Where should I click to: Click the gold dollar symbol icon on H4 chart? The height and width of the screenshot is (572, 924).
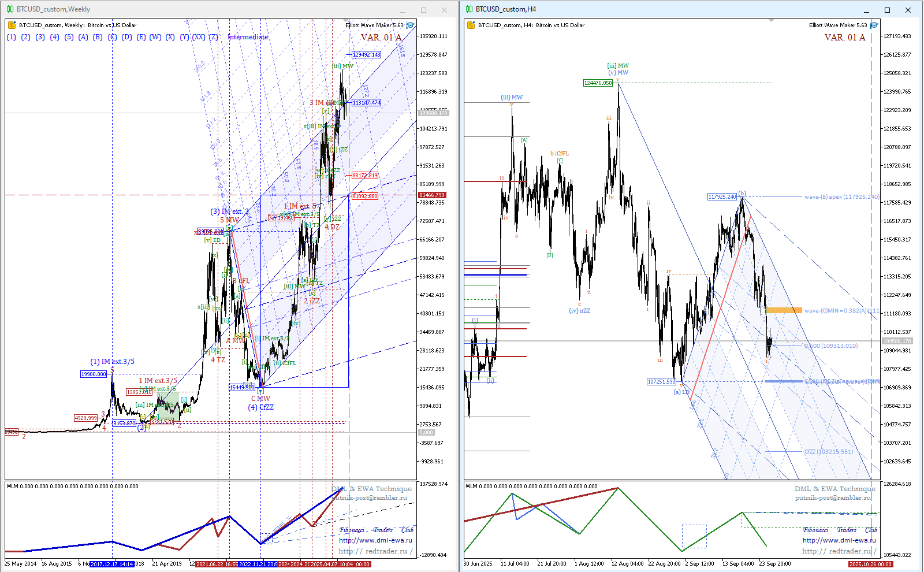tap(471, 25)
